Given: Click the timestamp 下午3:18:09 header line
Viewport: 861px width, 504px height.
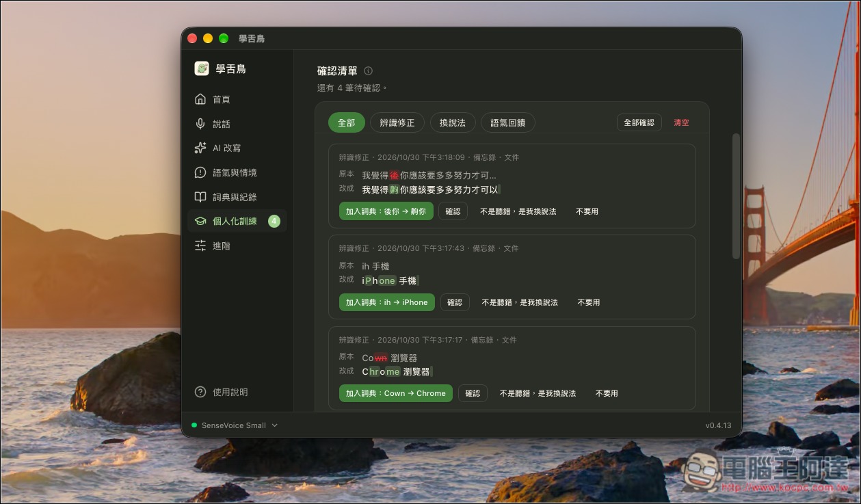Looking at the screenshot, I should click(429, 157).
